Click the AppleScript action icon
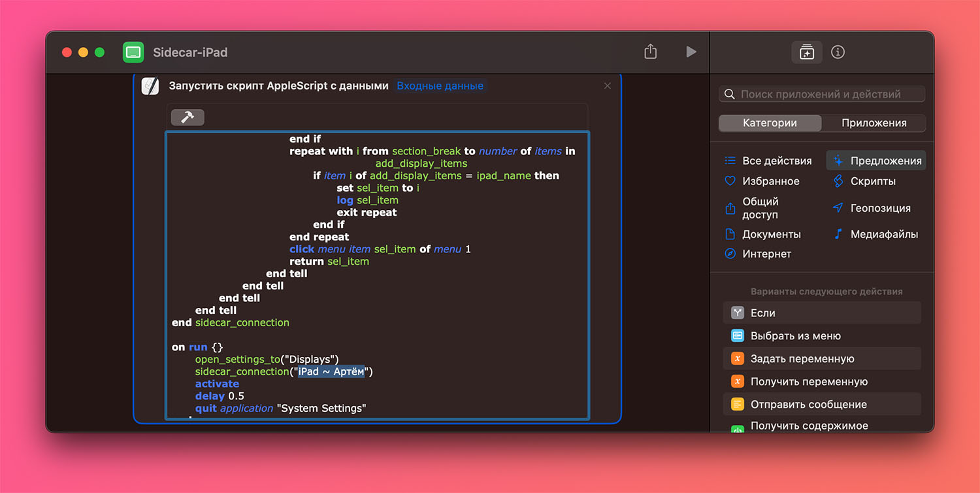The height and width of the screenshot is (493, 980). (x=150, y=86)
